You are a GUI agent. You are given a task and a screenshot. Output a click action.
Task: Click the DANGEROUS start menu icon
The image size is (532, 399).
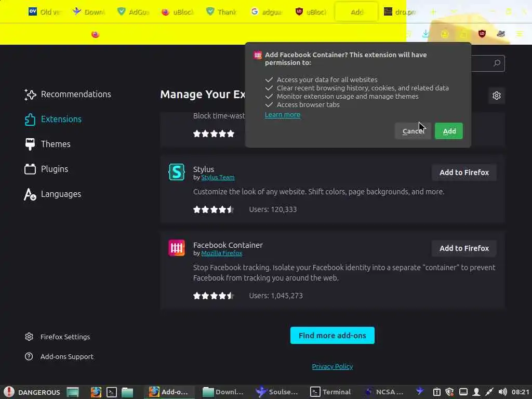click(9, 392)
